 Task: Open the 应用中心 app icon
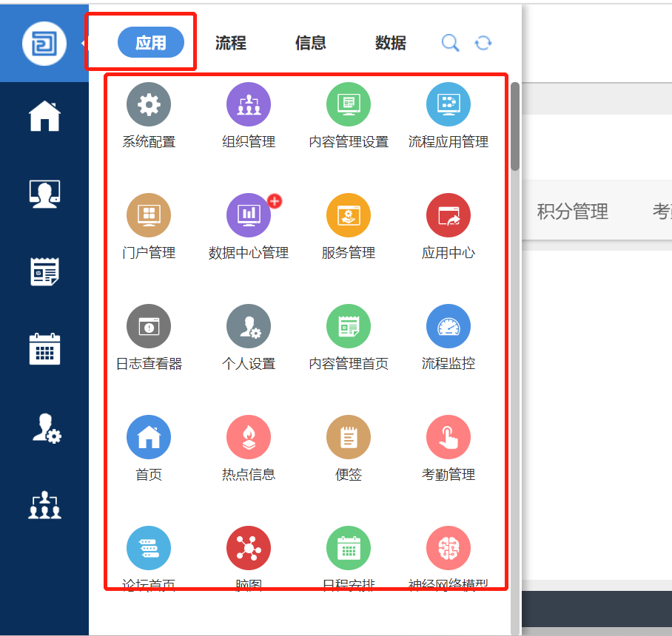(x=448, y=215)
